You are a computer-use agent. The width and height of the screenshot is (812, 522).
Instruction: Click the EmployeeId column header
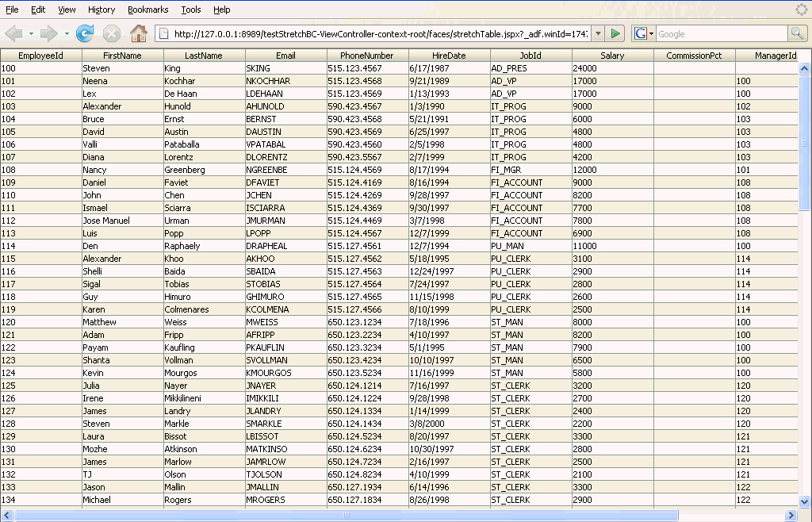41,56
